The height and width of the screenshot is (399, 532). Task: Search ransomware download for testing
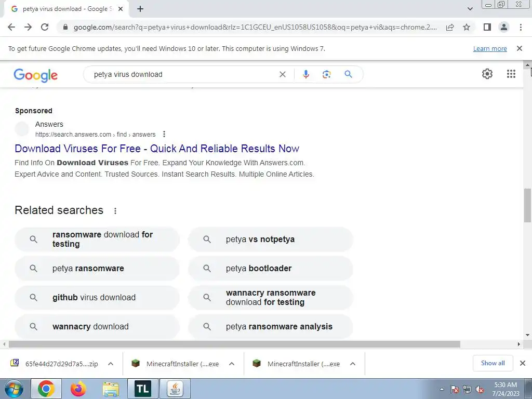click(97, 239)
